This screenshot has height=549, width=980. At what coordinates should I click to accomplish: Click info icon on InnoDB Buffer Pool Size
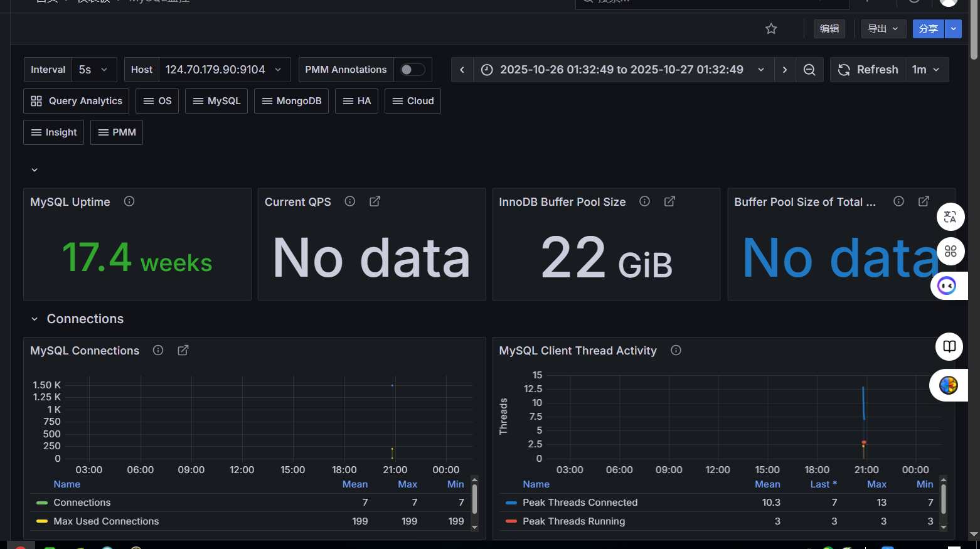644,201
